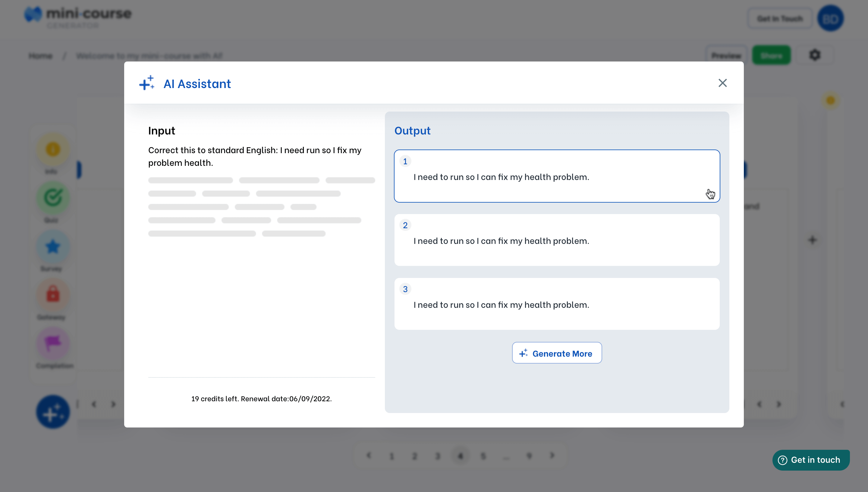This screenshot has height=492, width=868.
Task: Select the Completion flag icon
Action: tap(53, 343)
